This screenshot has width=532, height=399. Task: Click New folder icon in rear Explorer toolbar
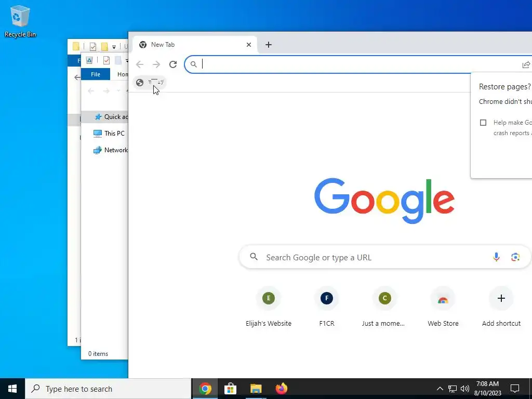click(x=104, y=46)
